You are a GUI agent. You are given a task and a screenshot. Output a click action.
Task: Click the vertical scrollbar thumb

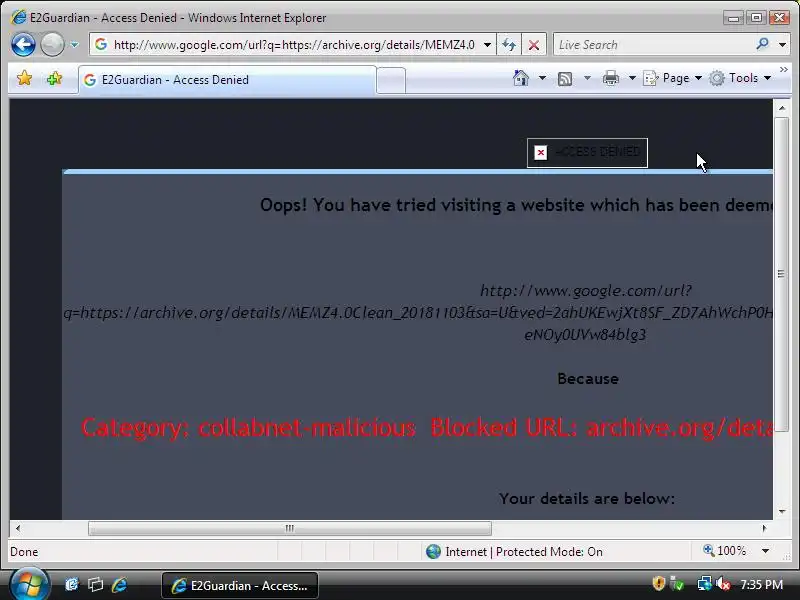782,273
